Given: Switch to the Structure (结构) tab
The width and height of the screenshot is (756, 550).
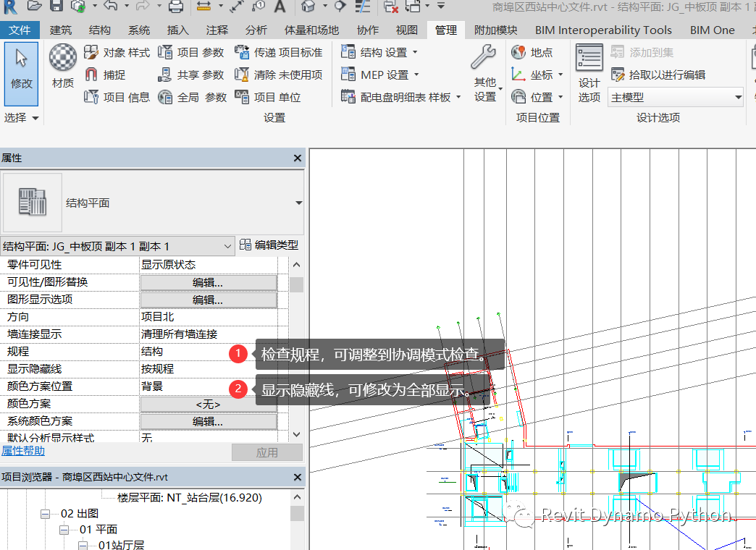Looking at the screenshot, I should click(x=100, y=30).
